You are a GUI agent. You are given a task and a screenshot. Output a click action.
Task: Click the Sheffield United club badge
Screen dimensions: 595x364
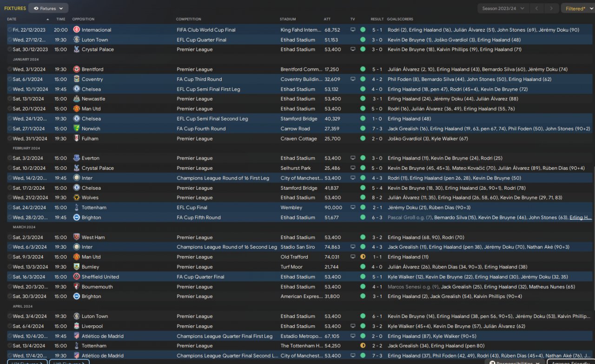pyautogui.click(x=77, y=277)
